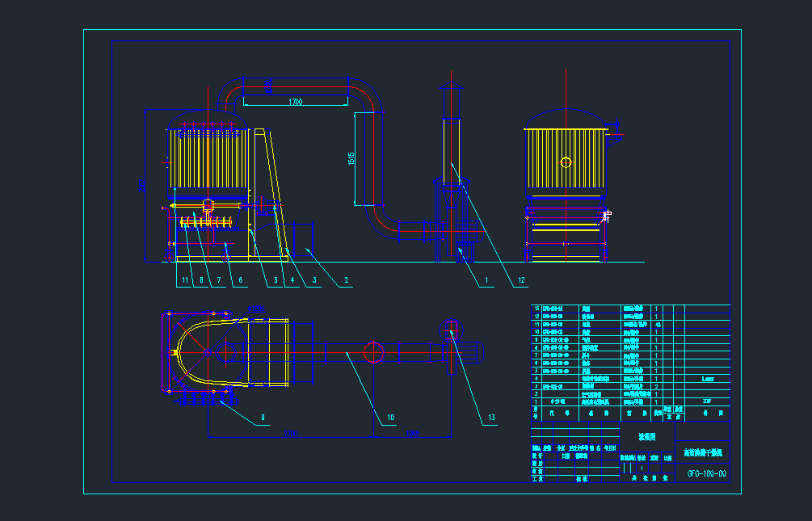The image size is (812, 521).
Task: Click the yellow circle on the right side-view tank
Action: tap(566, 162)
